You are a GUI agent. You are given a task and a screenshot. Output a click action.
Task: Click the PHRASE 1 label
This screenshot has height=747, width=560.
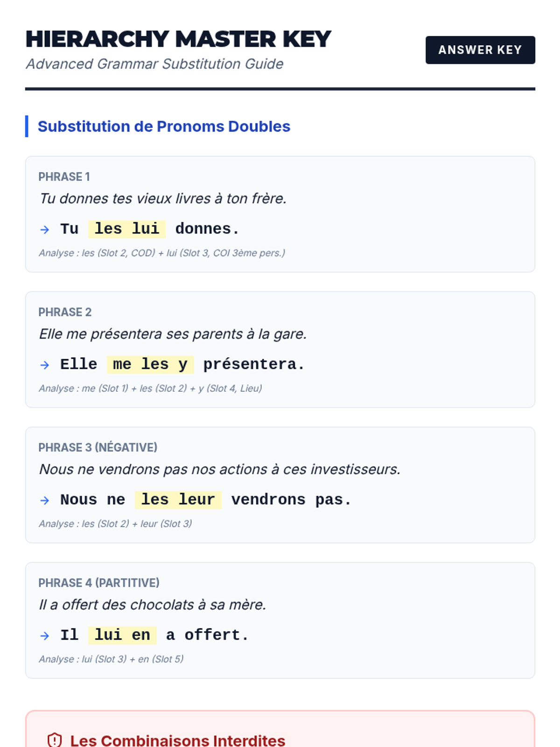pyautogui.click(x=64, y=177)
